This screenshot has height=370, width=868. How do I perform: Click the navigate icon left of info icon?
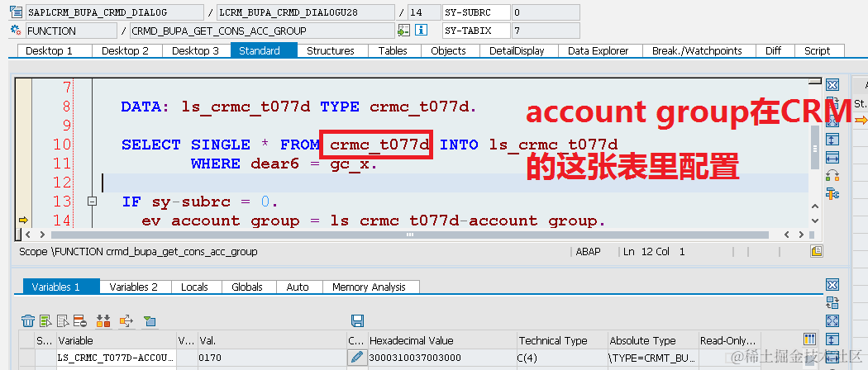click(403, 31)
